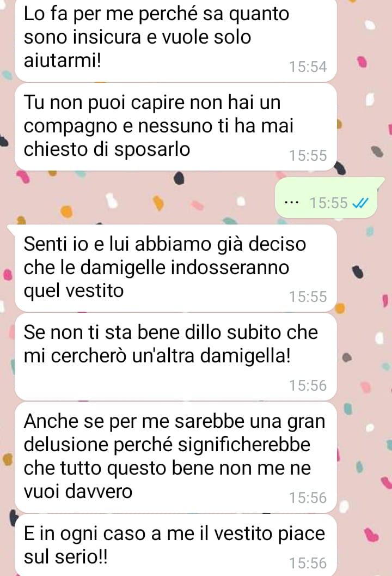Click the 15:54 timestamp on first message
Image resolution: width=392 pixels, height=576 pixels.
click(x=308, y=67)
